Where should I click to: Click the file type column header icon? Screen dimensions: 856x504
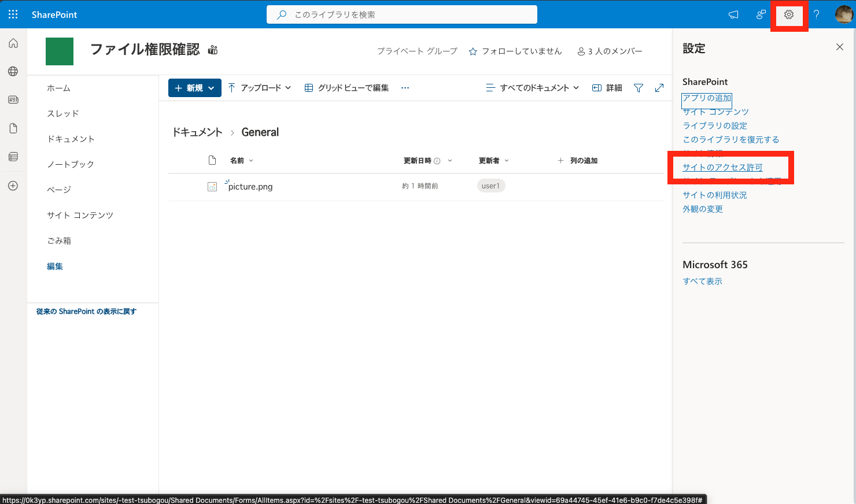212,160
